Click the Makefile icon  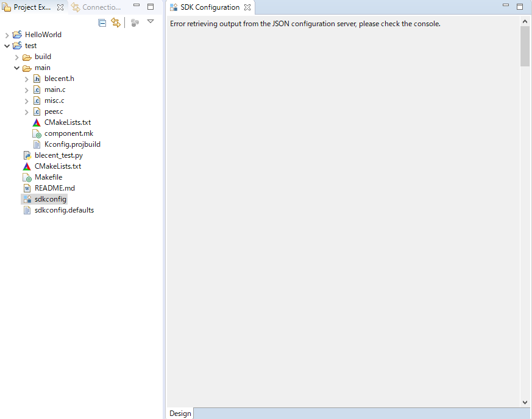[27, 177]
